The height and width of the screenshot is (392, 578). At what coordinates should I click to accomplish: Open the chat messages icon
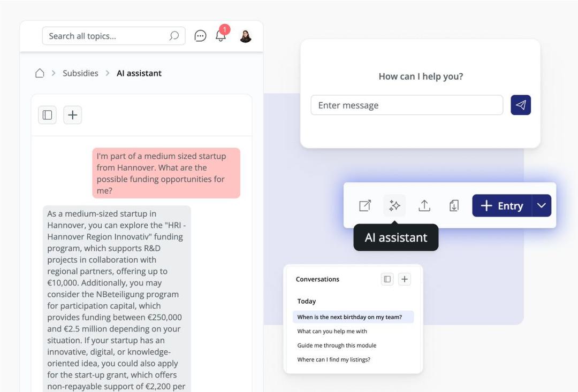[x=200, y=36]
